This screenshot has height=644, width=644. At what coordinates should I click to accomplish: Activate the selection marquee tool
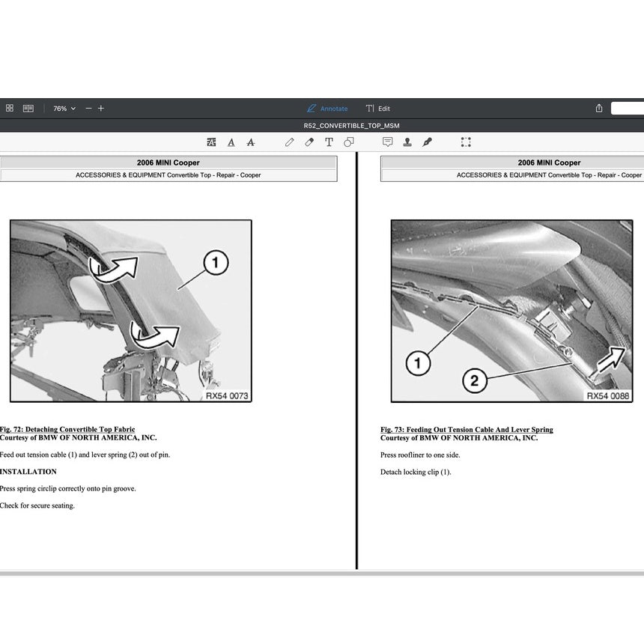(465, 142)
